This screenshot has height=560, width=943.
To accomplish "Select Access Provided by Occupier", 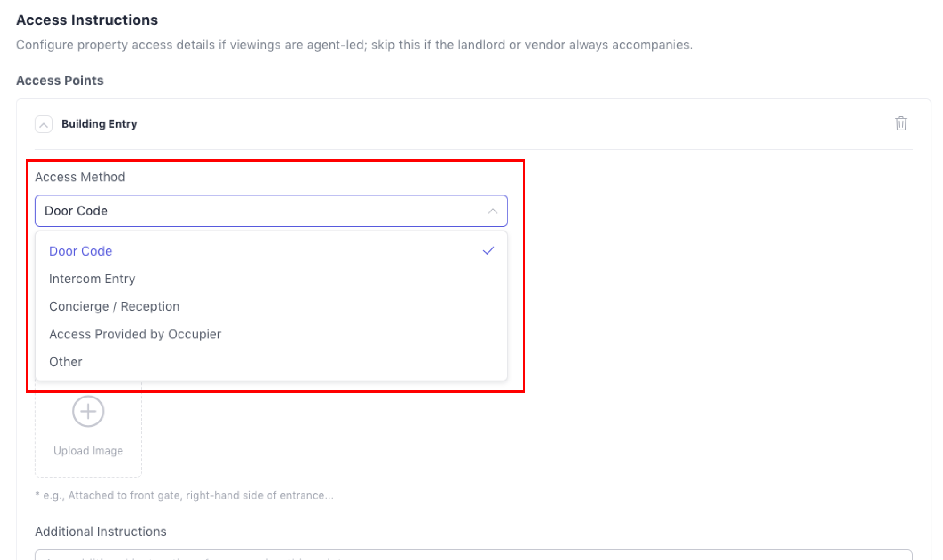I will (135, 334).
